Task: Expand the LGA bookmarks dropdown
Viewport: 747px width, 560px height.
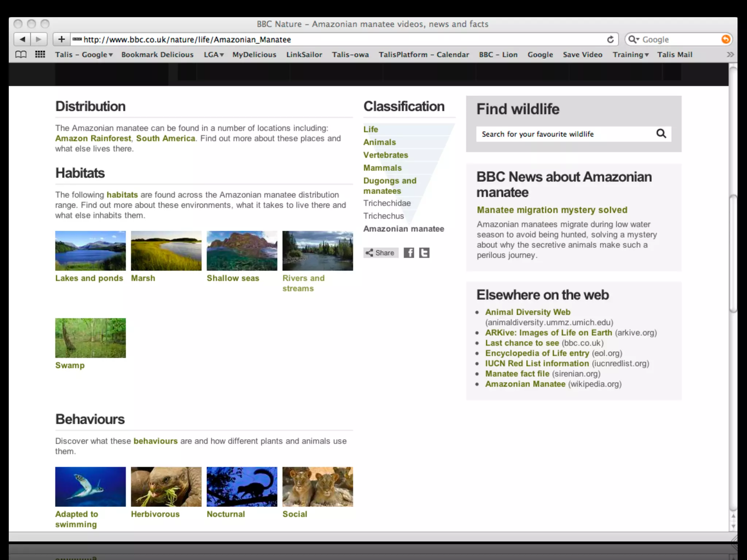Action: pyautogui.click(x=213, y=55)
